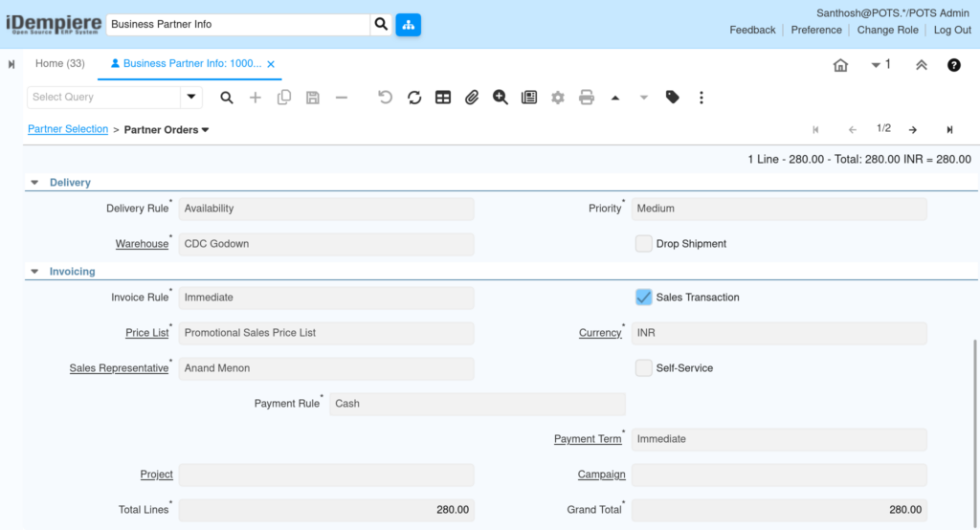
Task: Open the Priority field
Action: (x=779, y=209)
